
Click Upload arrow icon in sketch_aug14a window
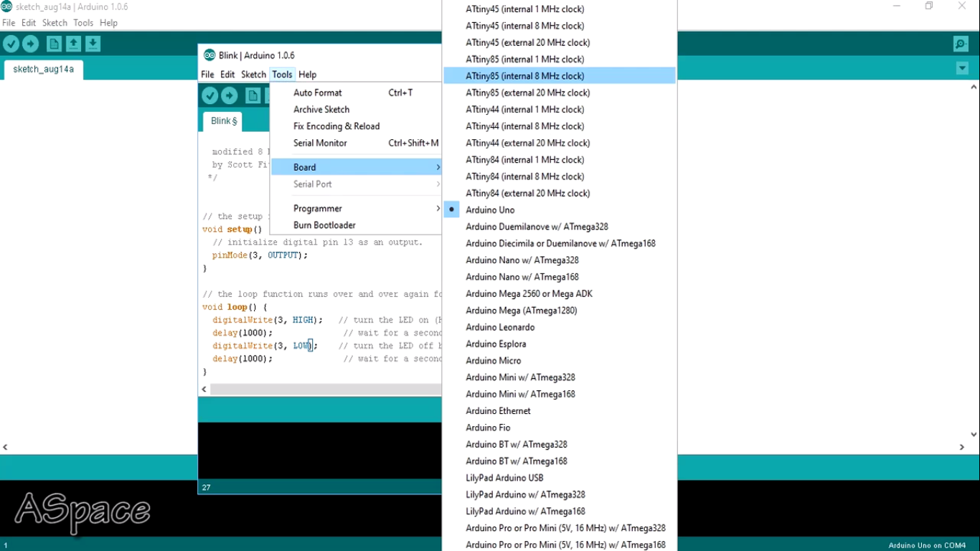[x=31, y=44]
